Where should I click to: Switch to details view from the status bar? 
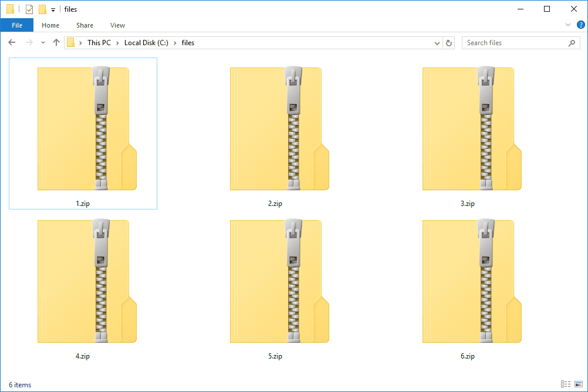[x=566, y=385]
